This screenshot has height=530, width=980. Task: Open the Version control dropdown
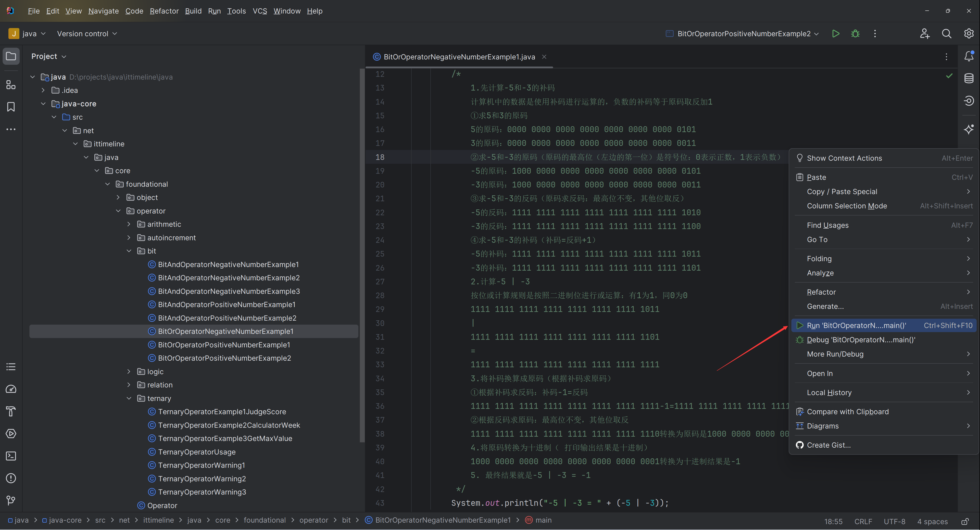(x=87, y=33)
